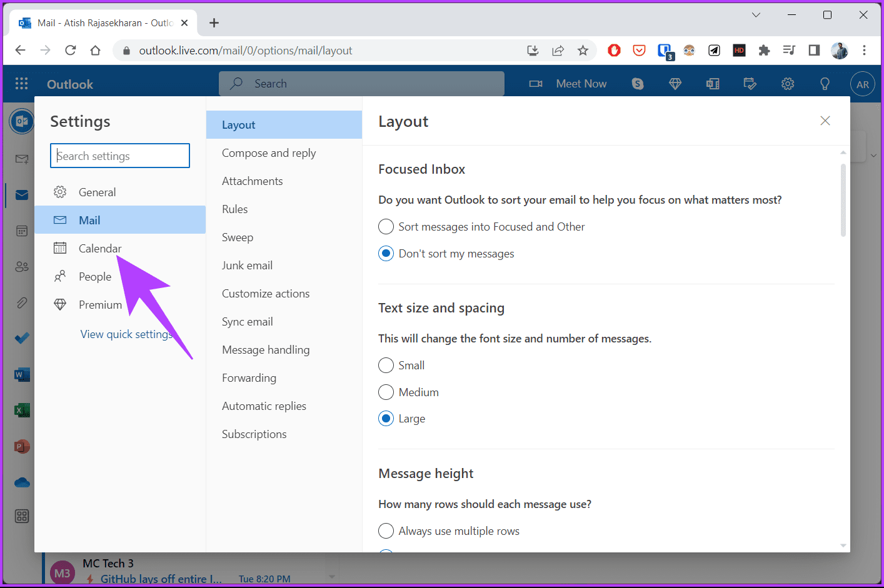Click the lightbulb tips icon
Screen dimensions: 884x588
[825, 84]
